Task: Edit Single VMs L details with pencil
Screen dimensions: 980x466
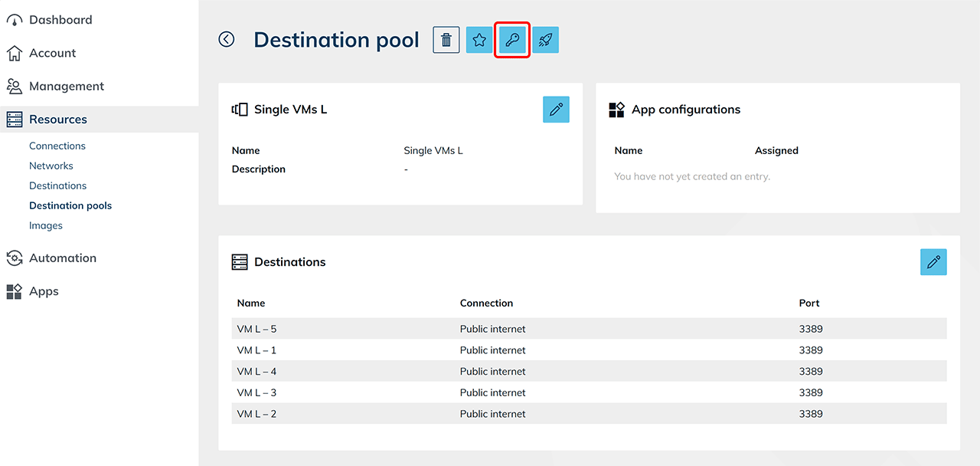Action: point(556,110)
